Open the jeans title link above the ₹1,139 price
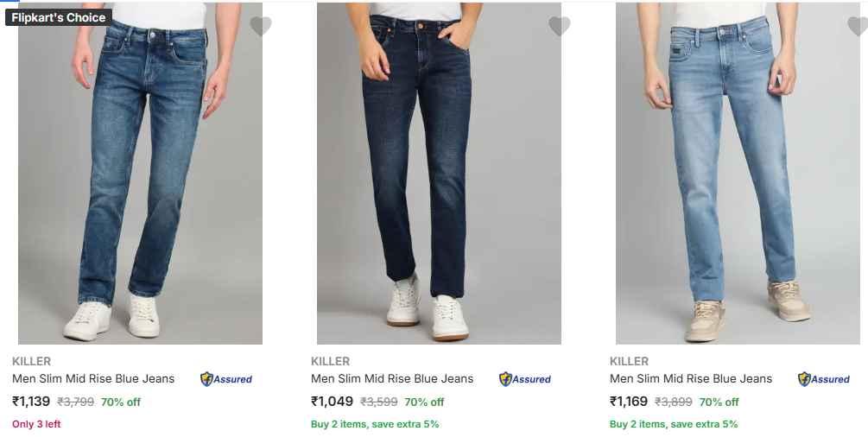Image resolution: width=868 pixels, height=437 pixels. 93,378
